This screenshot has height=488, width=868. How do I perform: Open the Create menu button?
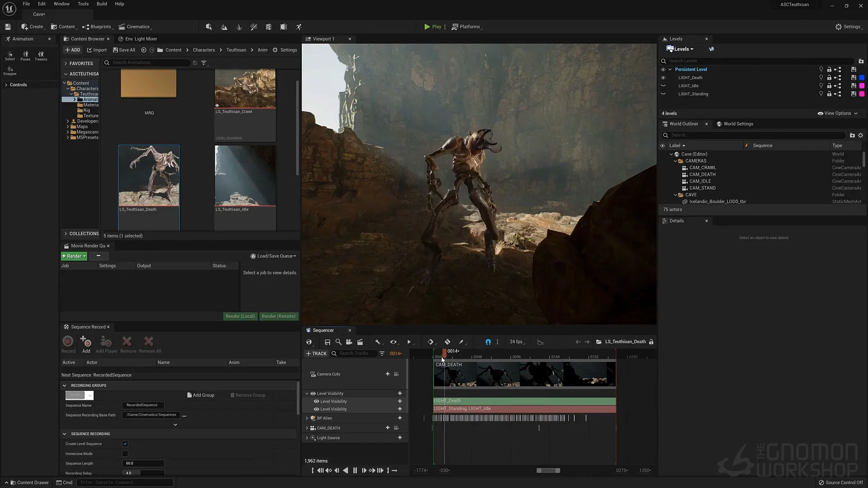33,27
